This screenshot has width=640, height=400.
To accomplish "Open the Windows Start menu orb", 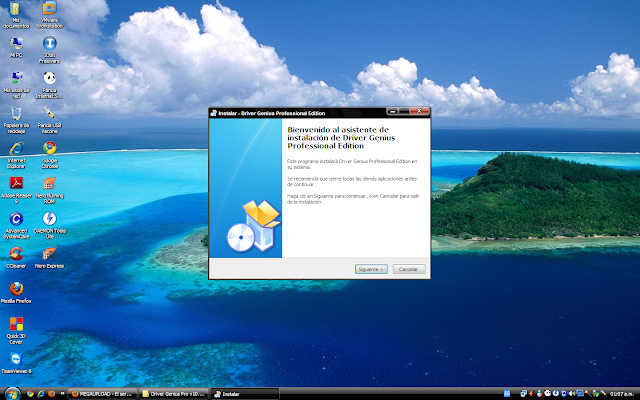I will (x=12, y=393).
